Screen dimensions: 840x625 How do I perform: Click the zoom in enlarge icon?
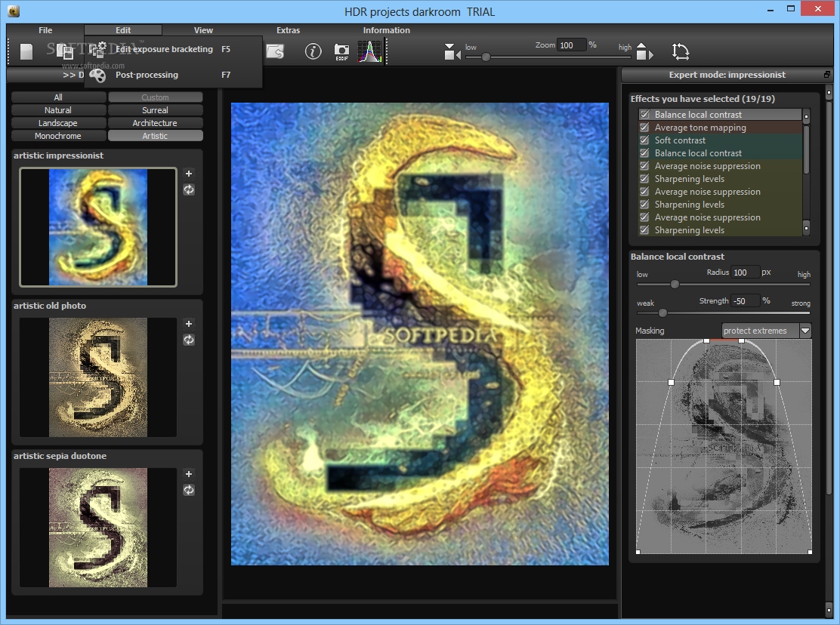[644, 51]
